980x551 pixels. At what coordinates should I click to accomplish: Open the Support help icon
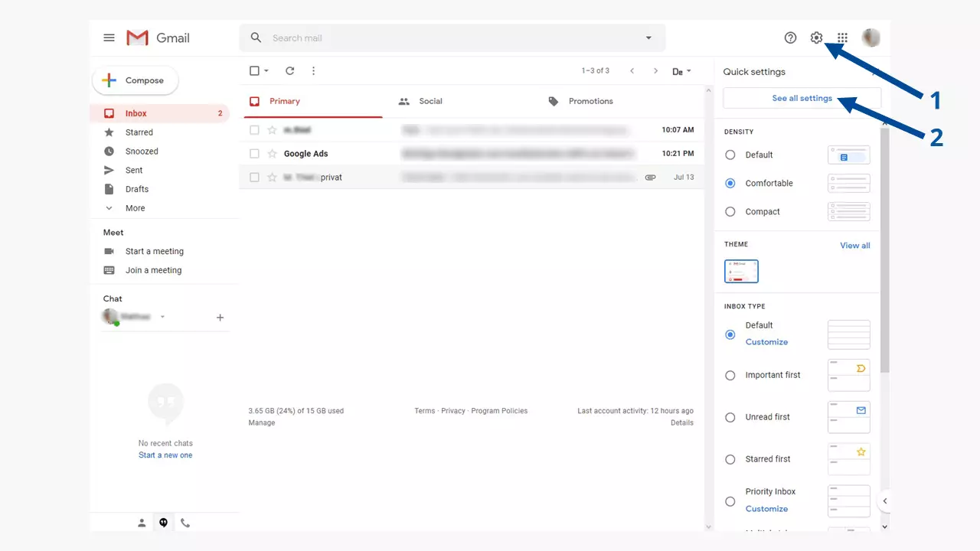click(790, 37)
